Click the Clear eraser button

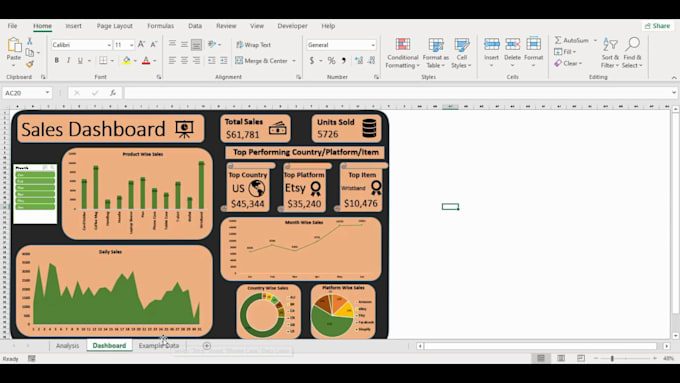(x=568, y=63)
